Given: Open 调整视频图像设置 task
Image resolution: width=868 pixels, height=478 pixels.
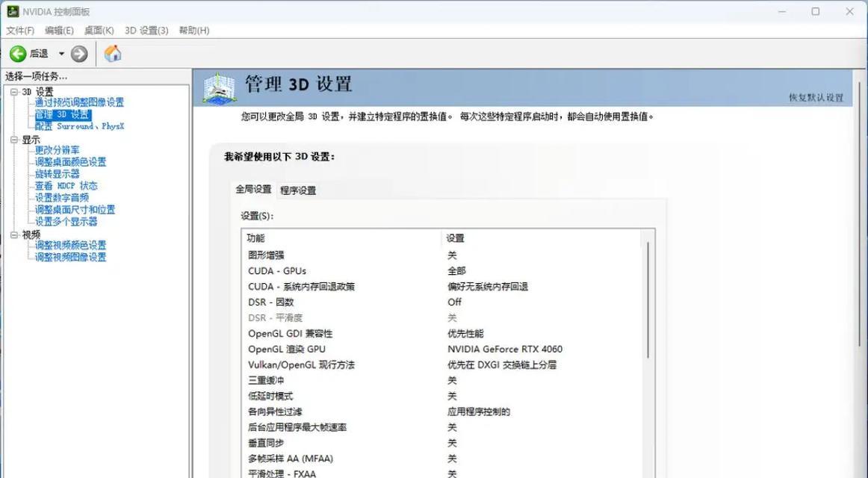Looking at the screenshot, I should (x=70, y=257).
